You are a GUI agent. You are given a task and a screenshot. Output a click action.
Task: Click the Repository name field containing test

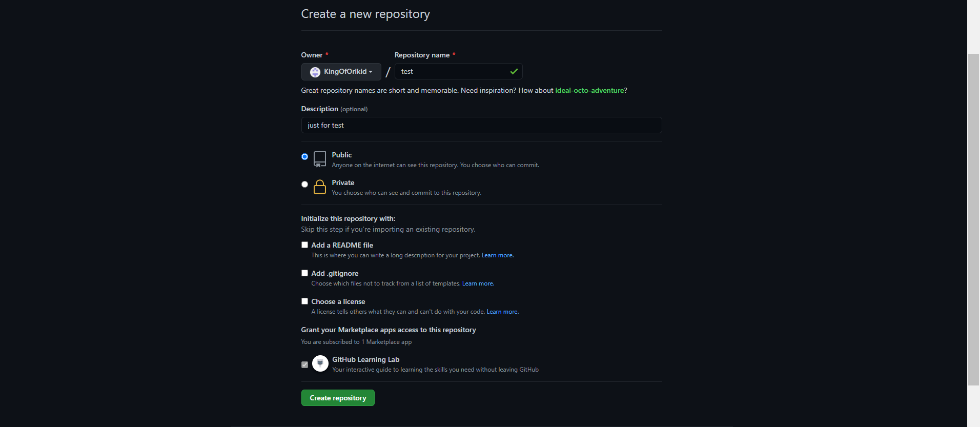pyautogui.click(x=458, y=71)
